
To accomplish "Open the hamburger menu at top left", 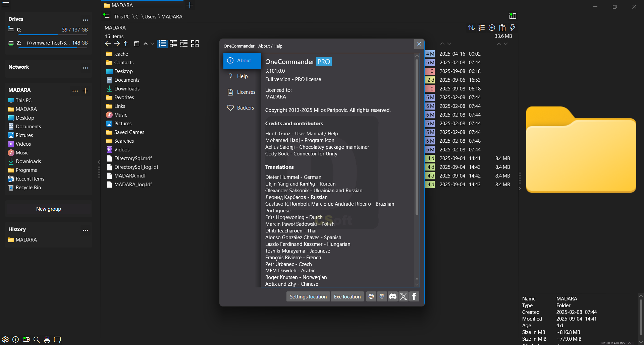I will (x=6, y=5).
